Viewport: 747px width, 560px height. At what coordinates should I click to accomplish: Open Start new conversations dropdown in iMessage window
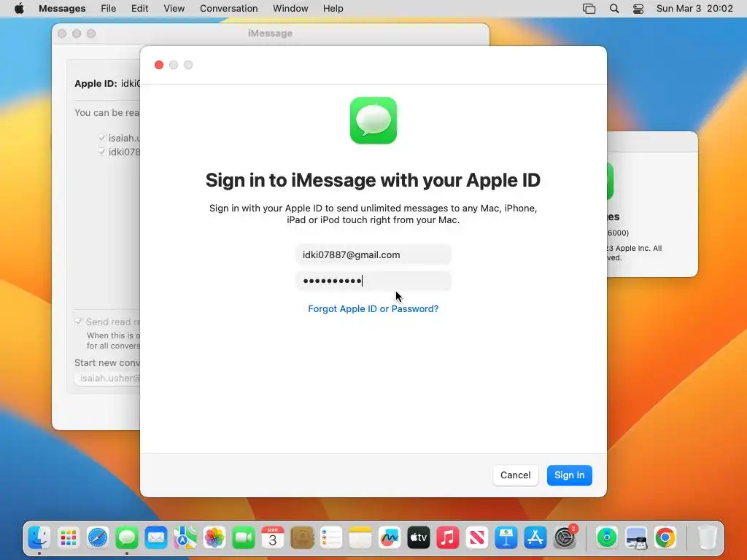tap(107, 378)
